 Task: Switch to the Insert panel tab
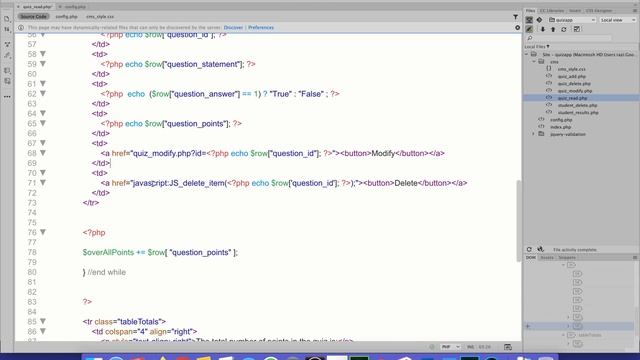pyautogui.click(x=575, y=11)
